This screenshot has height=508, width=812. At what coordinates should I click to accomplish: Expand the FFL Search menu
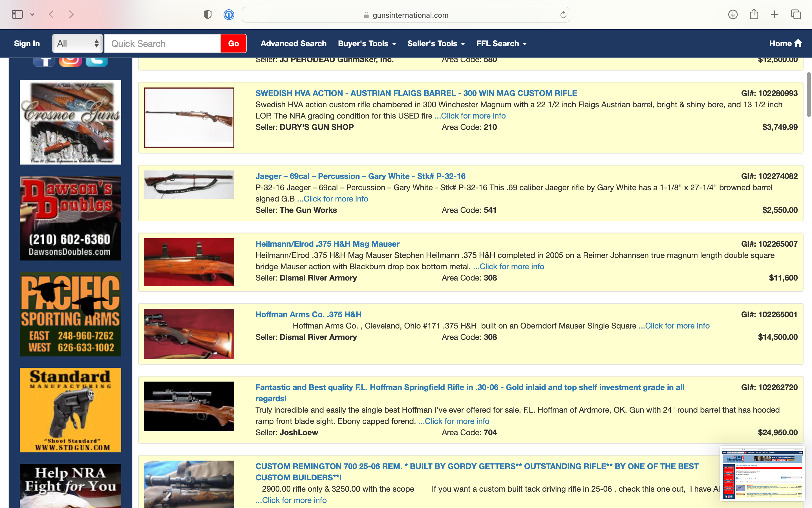pyautogui.click(x=502, y=43)
